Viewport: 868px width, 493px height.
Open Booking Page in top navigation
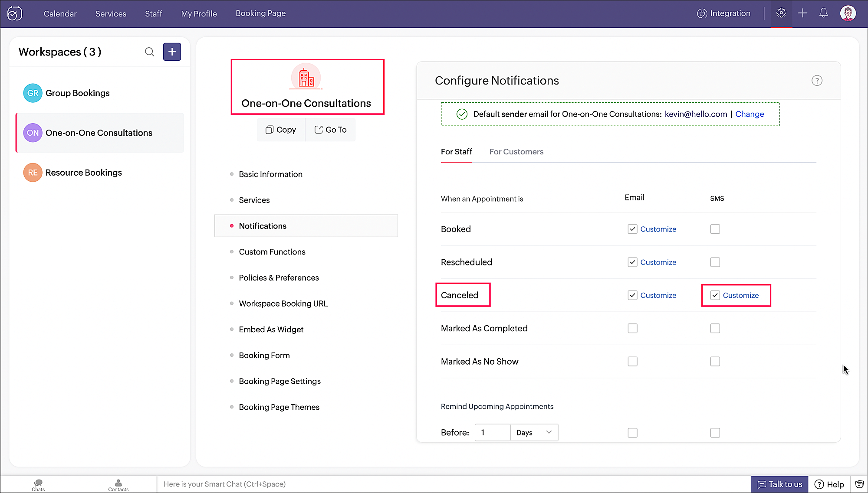pos(260,13)
